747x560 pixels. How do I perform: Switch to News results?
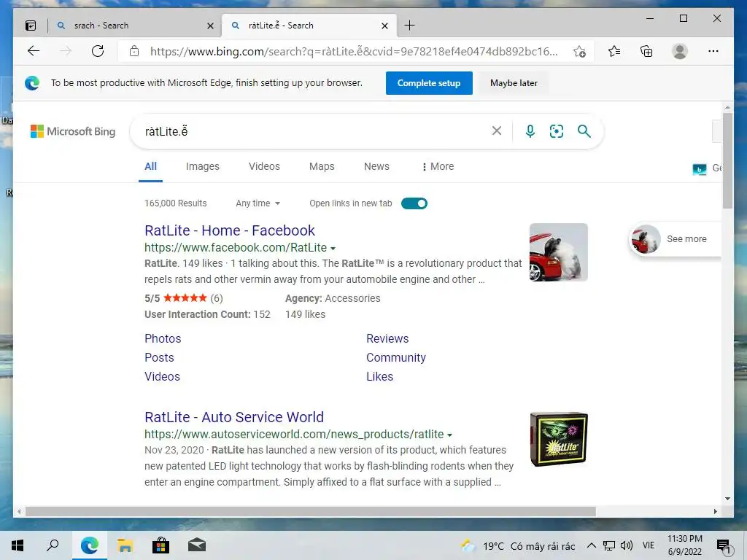tap(376, 167)
